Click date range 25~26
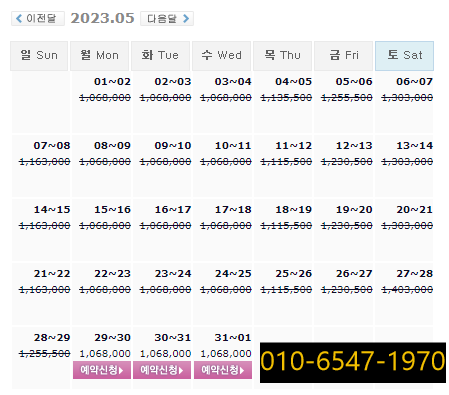449x395 pixels. tap(294, 274)
